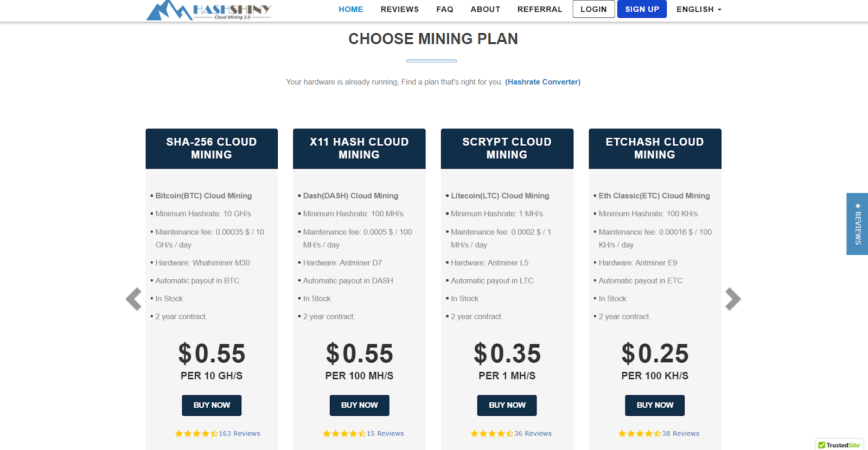
Task: Open the Hashrate Converter link
Action: pos(542,82)
